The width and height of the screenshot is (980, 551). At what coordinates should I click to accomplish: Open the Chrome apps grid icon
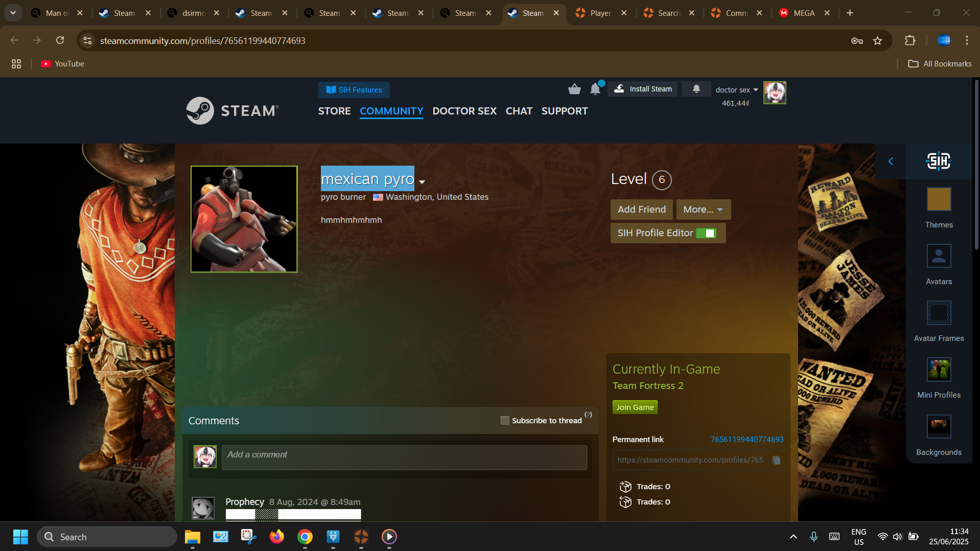click(16, 64)
